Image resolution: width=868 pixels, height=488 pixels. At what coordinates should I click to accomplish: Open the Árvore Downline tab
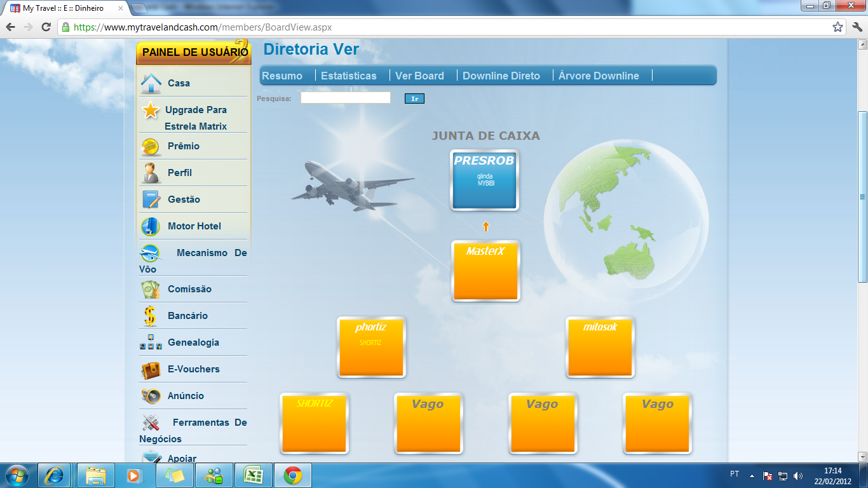[599, 76]
